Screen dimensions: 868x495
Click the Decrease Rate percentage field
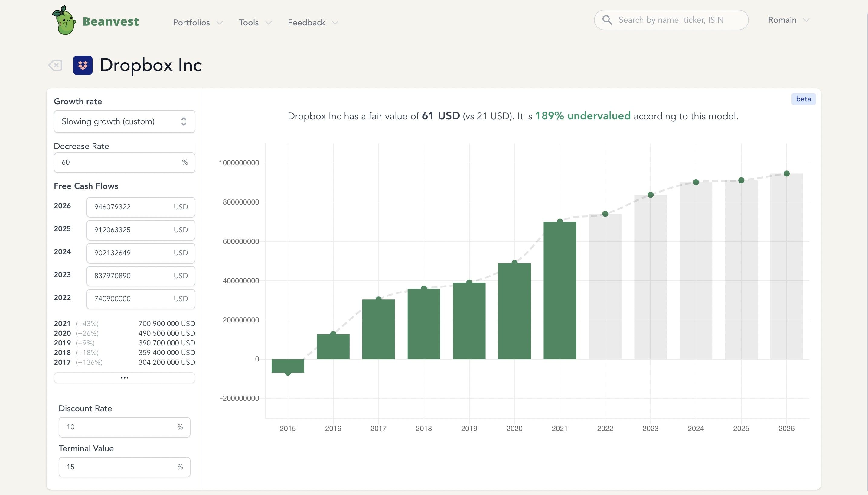coord(124,162)
